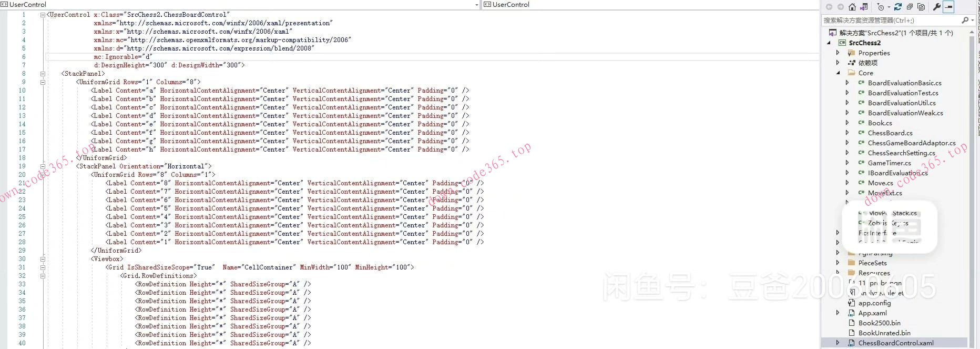Viewport: 980px width, 349px height.
Task: Click the PieceSets folder icon
Action: pyautogui.click(x=852, y=263)
